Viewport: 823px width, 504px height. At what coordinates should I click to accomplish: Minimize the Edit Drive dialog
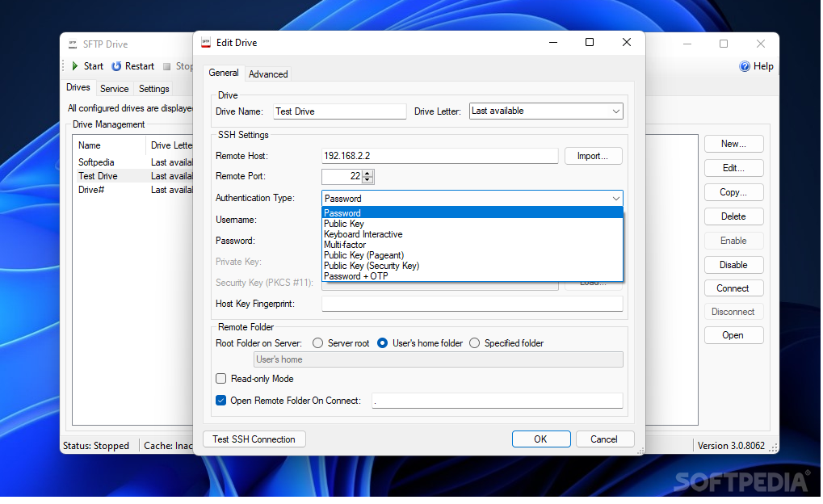point(553,43)
